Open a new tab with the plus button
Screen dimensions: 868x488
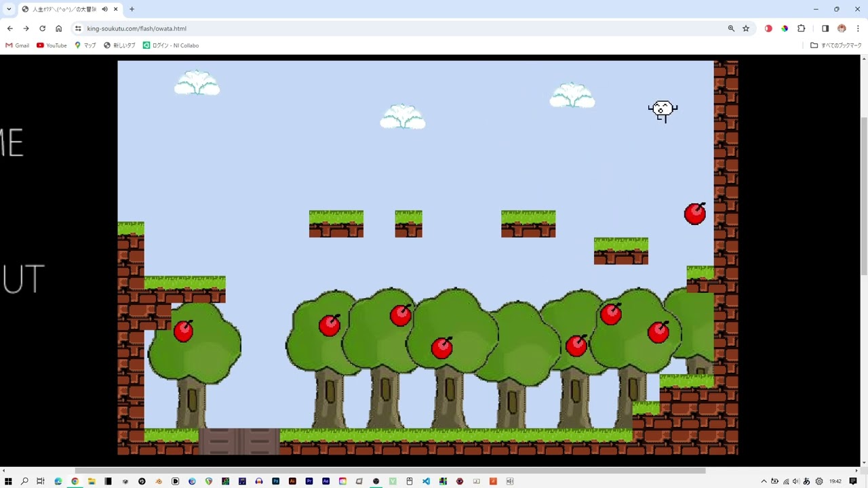132,9
